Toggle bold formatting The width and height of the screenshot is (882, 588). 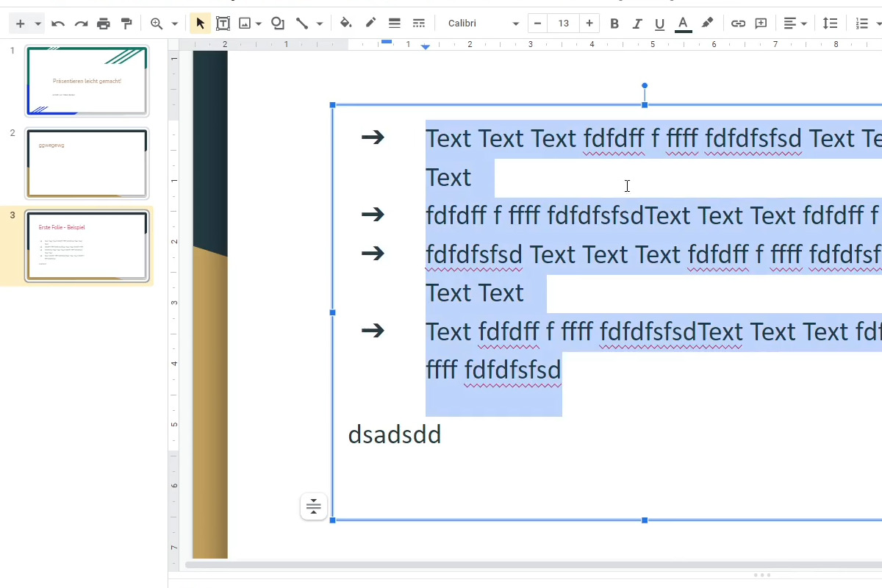pos(614,24)
